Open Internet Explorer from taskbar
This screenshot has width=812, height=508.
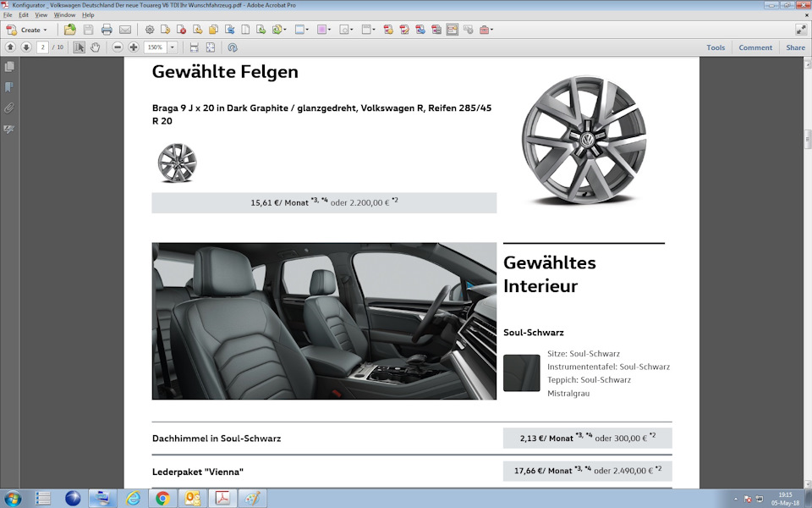click(133, 498)
